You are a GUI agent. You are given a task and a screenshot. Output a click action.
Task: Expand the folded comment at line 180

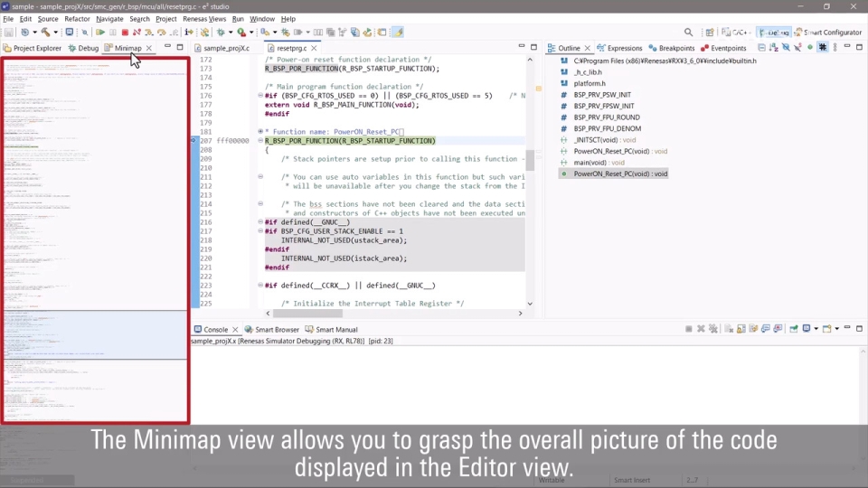click(x=260, y=132)
